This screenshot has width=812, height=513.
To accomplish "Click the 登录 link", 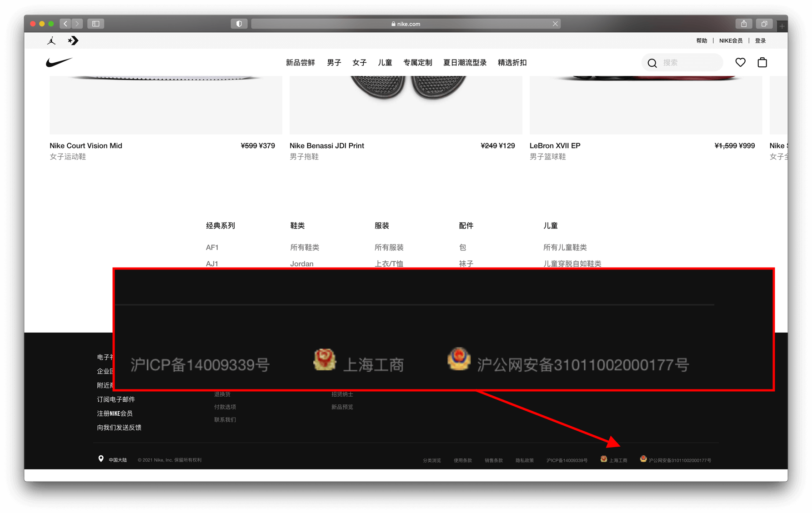I will [760, 40].
